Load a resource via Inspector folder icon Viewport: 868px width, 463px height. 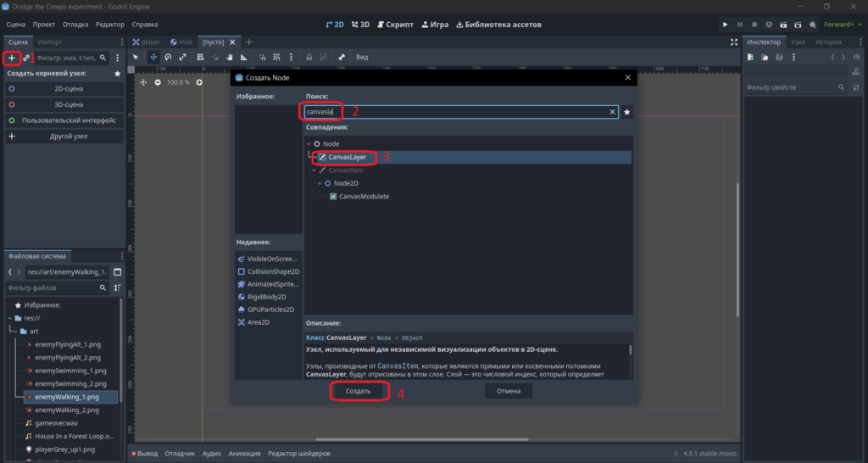pyautogui.click(x=765, y=57)
